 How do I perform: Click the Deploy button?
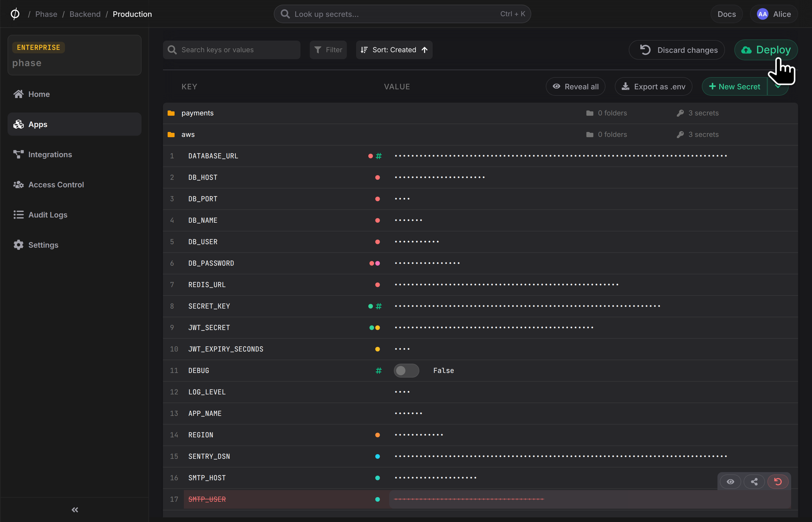pos(766,50)
